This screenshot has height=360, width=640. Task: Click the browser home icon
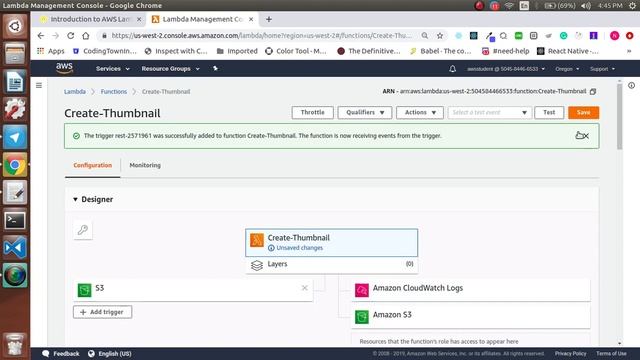pyautogui.click(x=86, y=36)
